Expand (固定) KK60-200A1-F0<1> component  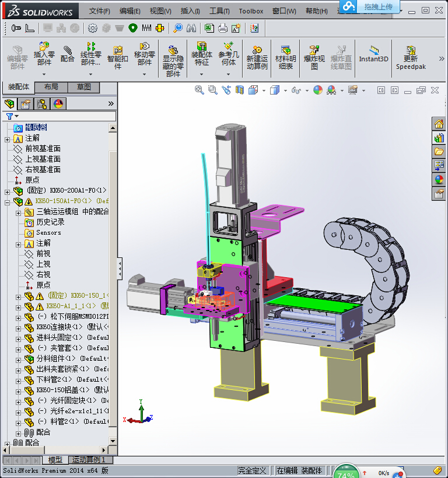click(x=8, y=192)
